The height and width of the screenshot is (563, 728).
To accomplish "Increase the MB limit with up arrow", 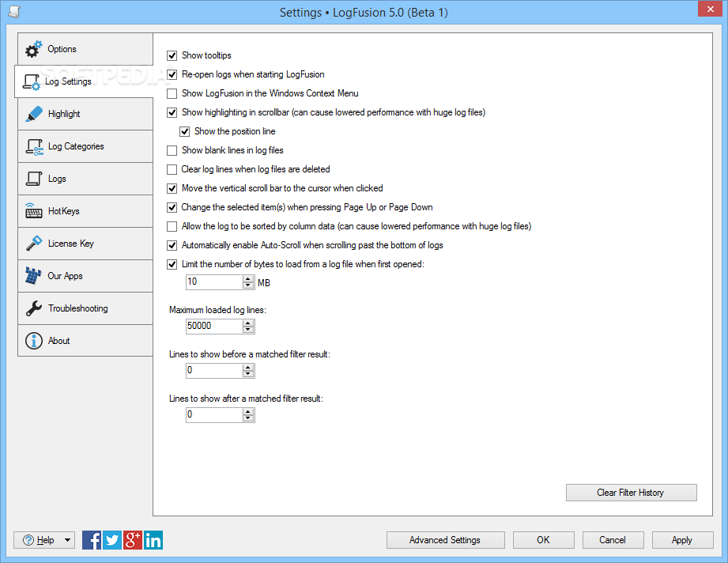I will [248, 279].
